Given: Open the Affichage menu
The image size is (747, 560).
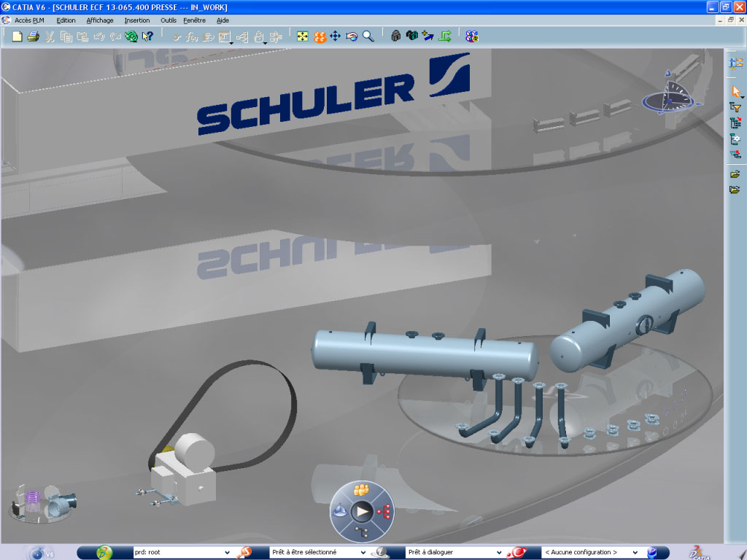Looking at the screenshot, I should (x=100, y=20).
